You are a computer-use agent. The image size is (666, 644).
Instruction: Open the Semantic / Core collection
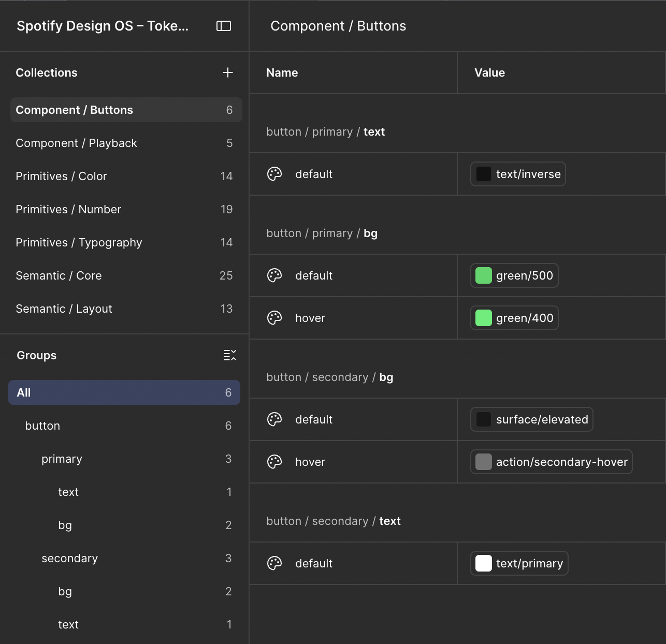(x=126, y=275)
